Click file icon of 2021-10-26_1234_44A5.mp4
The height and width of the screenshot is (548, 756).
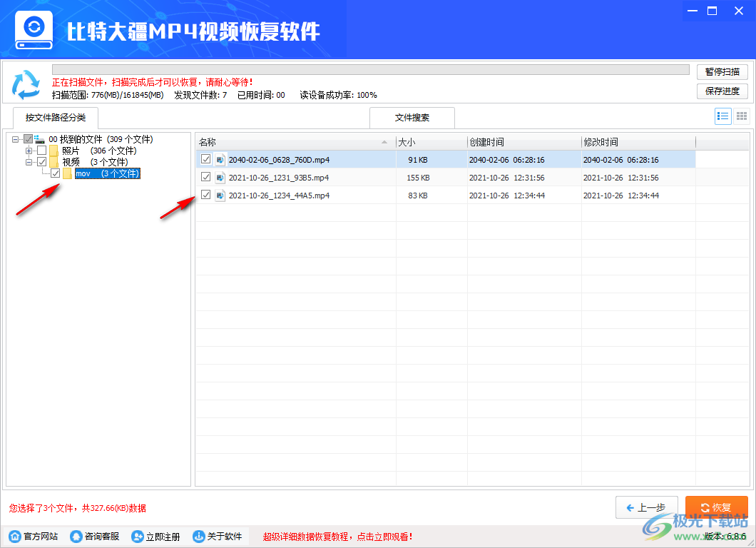coord(220,196)
